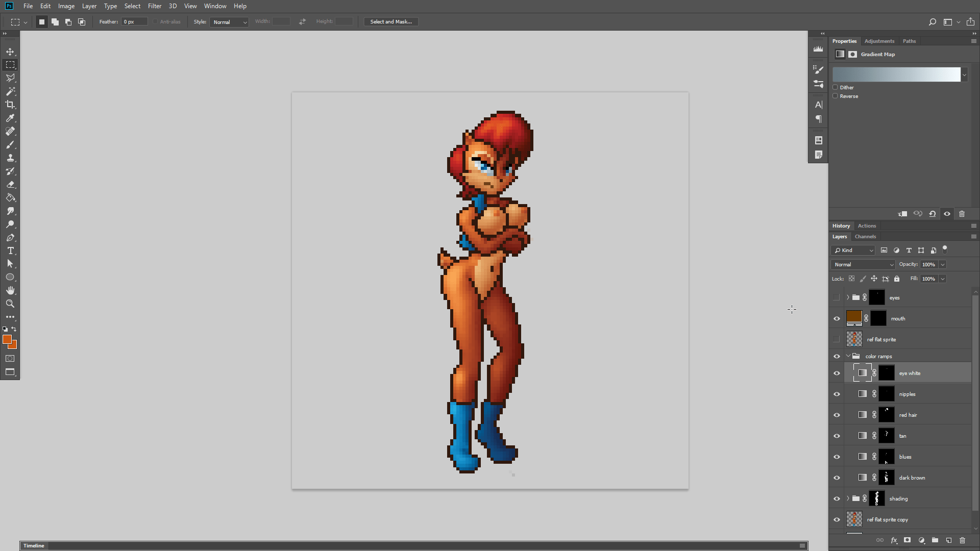
Task: Select the Eraser tool
Action: [10, 185]
